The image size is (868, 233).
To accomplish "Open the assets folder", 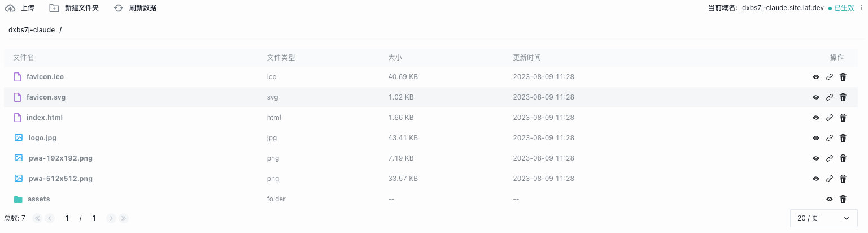I will point(38,199).
